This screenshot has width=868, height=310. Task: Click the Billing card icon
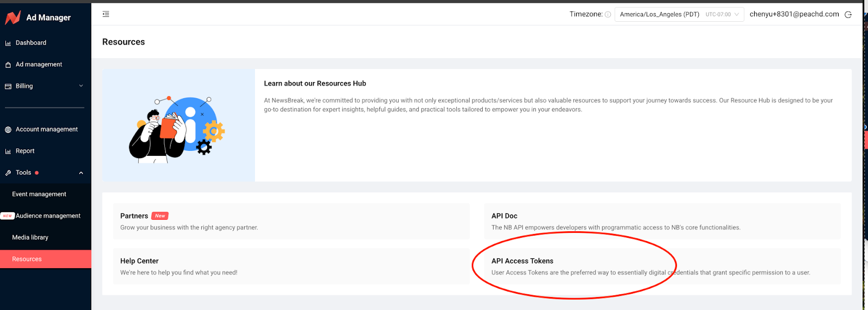point(8,86)
